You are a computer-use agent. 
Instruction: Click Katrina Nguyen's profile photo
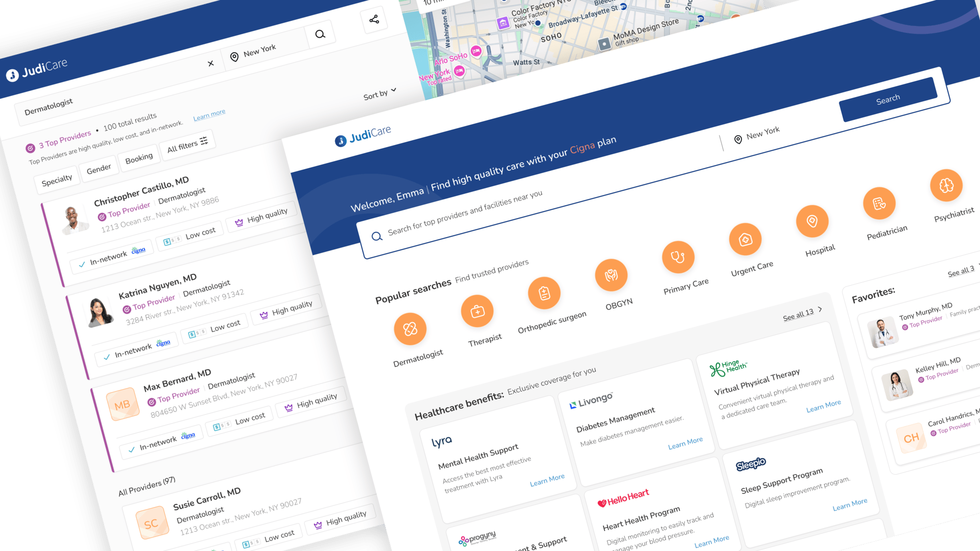[99, 312]
